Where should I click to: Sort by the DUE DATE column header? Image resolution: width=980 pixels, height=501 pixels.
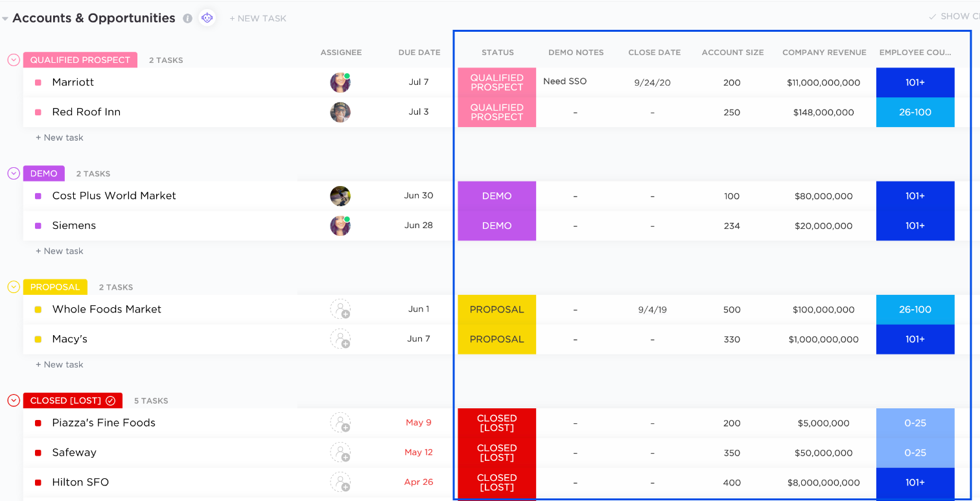coord(419,52)
